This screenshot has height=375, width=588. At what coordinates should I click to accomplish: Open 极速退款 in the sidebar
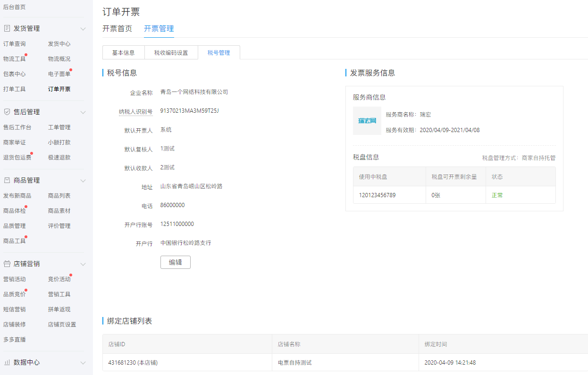click(x=59, y=158)
